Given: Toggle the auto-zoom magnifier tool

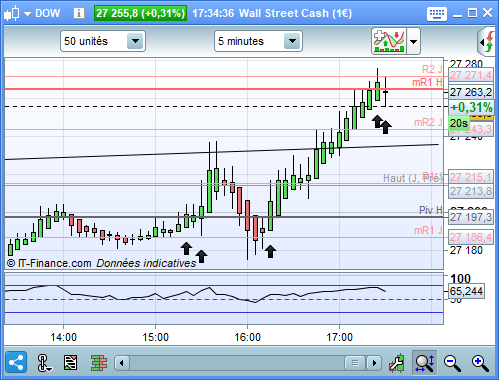Looking at the screenshot, I should click(x=424, y=362).
